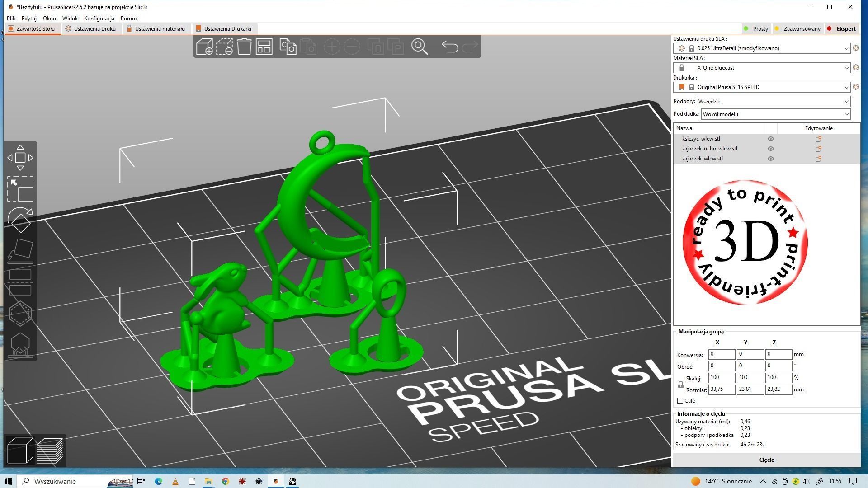Select the Place on face tool
The height and width of the screenshot is (488, 868).
[x=20, y=251]
